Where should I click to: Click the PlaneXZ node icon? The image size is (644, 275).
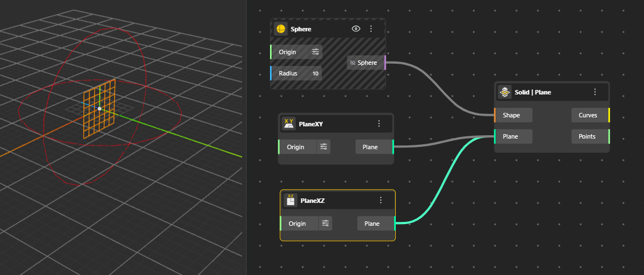(x=290, y=200)
